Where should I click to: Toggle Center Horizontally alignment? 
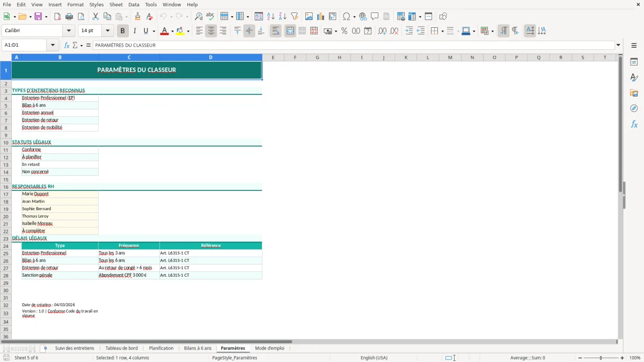[211, 31]
